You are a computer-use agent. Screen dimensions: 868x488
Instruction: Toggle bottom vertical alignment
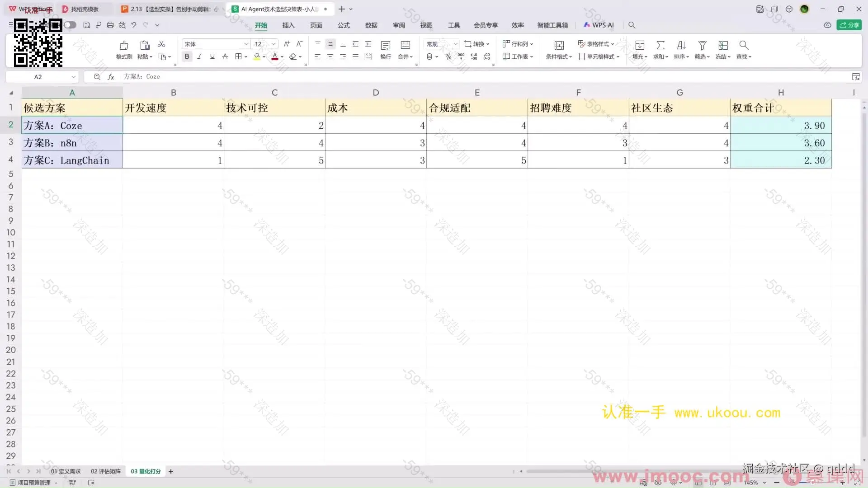[x=343, y=44]
